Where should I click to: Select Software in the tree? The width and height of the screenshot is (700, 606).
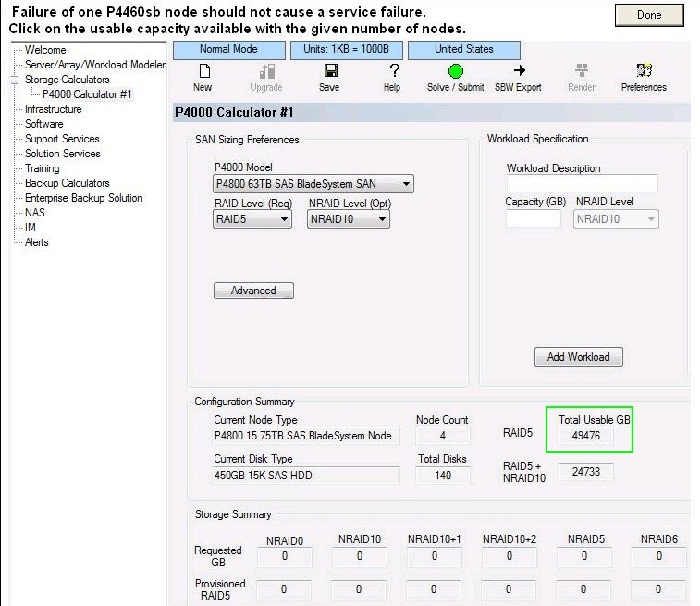point(43,124)
